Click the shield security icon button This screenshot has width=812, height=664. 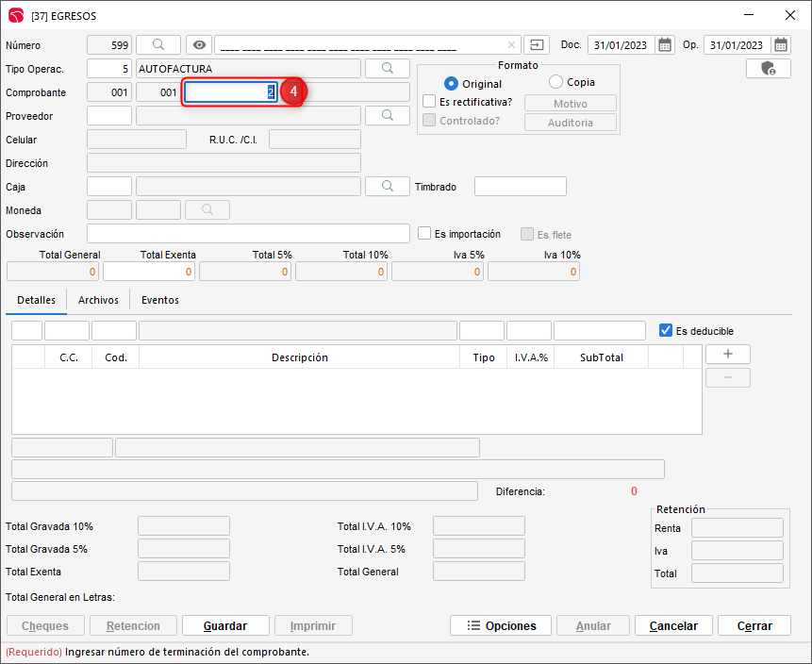tap(768, 69)
